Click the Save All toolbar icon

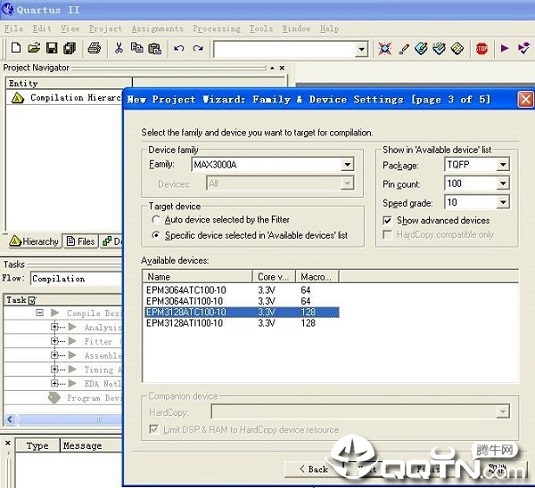(x=70, y=48)
